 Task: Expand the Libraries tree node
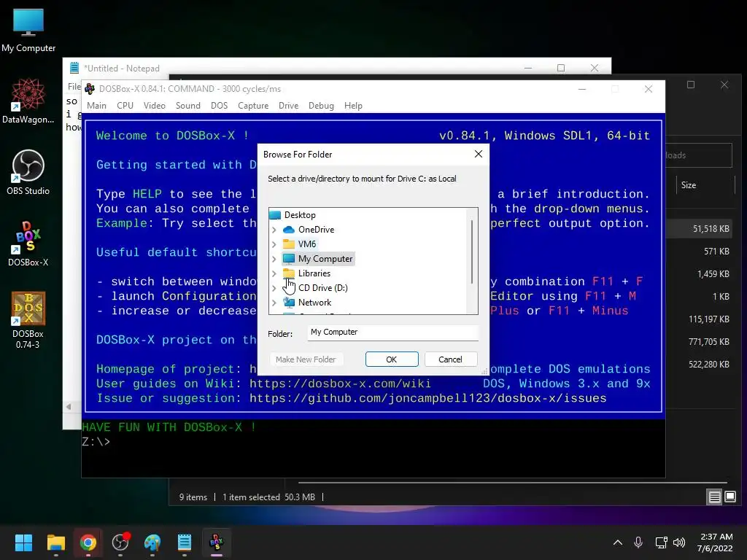tap(274, 273)
